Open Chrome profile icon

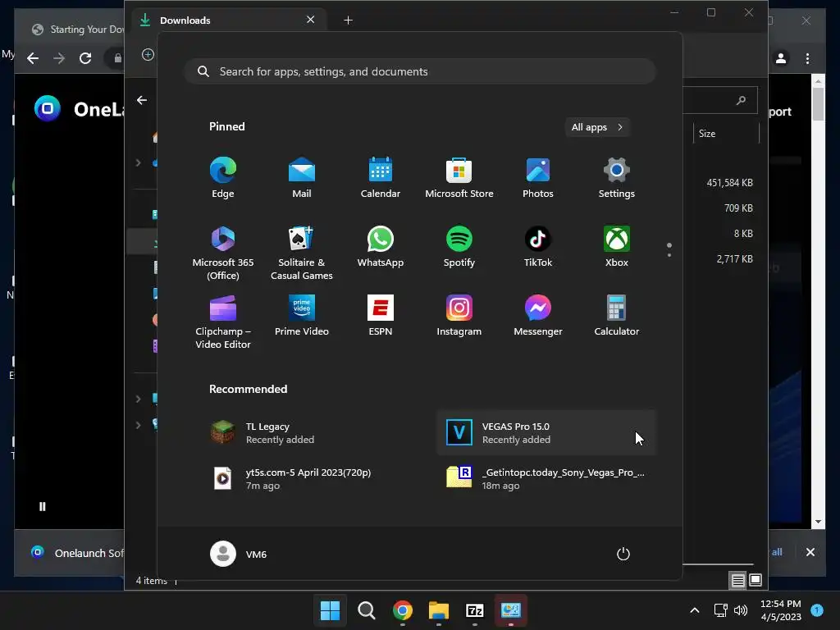pyautogui.click(x=781, y=58)
